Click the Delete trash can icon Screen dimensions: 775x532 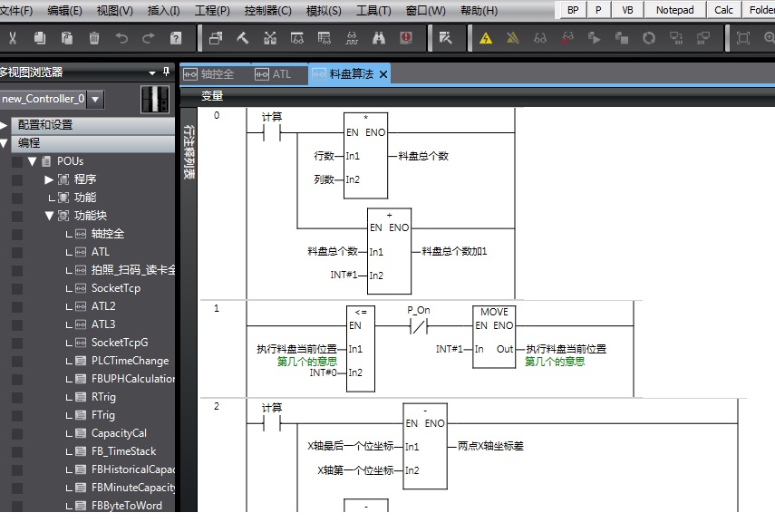pyautogui.click(x=94, y=38)
